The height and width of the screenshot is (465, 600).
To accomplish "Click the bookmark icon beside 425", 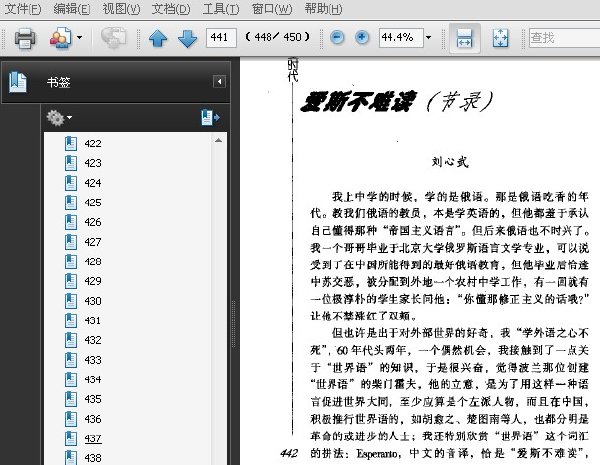I will pyautogui.click(x=71, y=202).
